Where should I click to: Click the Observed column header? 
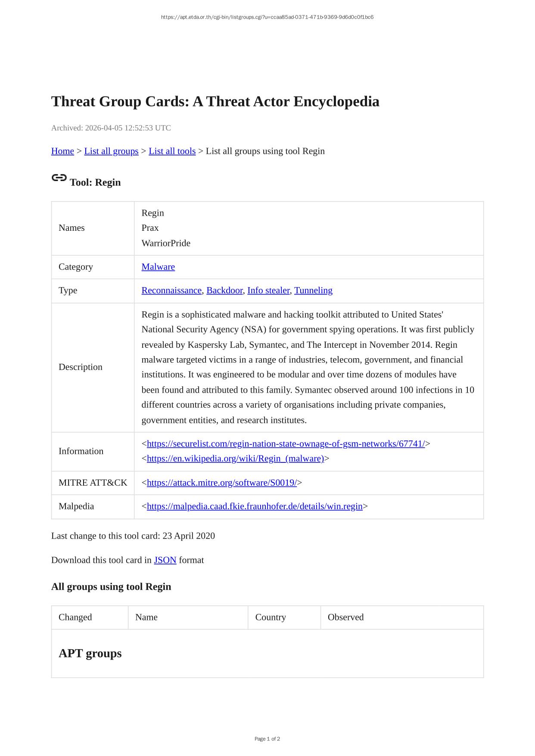(x=345, y=617)
